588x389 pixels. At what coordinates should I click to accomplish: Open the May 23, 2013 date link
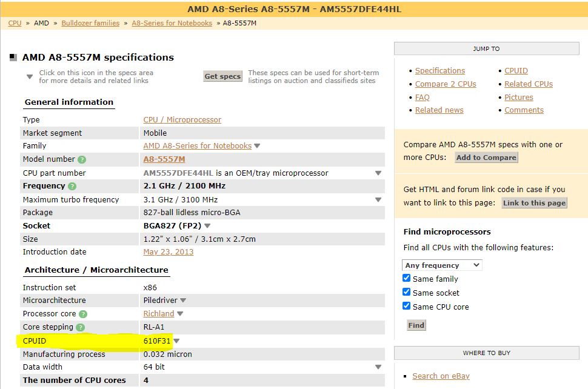[169, 252]
